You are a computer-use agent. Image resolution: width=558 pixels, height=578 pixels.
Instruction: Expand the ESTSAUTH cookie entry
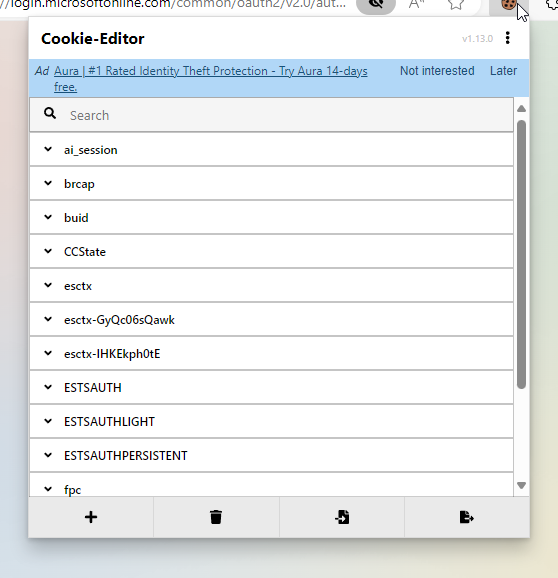pos(272,387)
